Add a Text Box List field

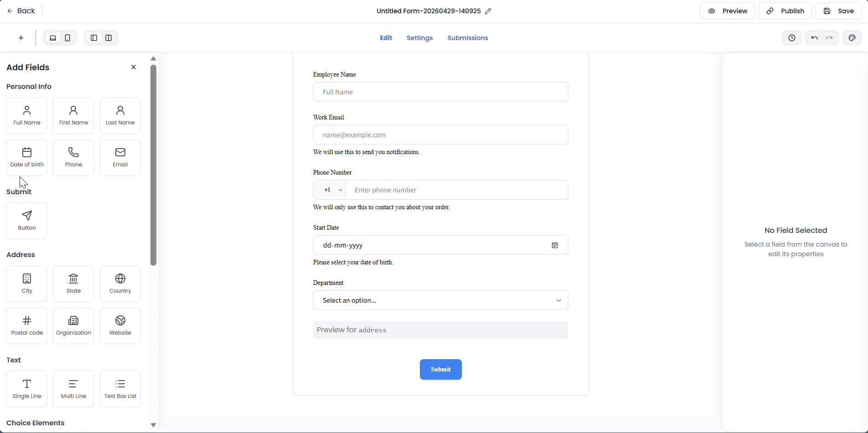(120, 389)
